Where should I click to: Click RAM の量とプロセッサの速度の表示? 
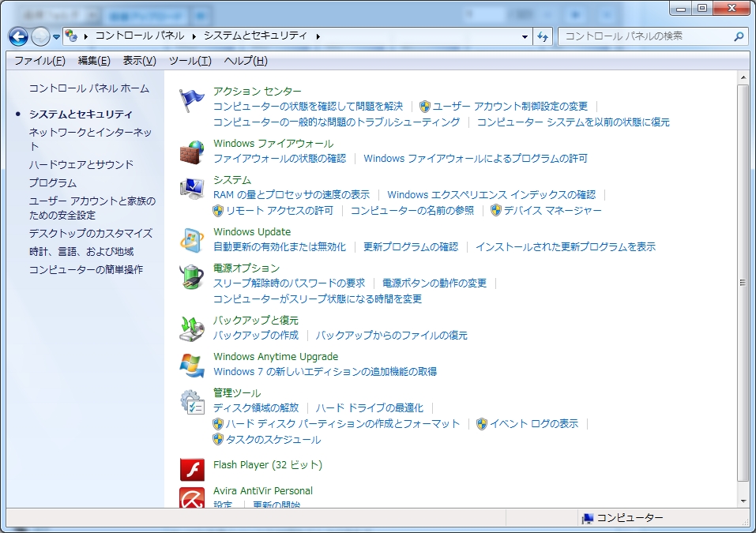pos(291,195)
